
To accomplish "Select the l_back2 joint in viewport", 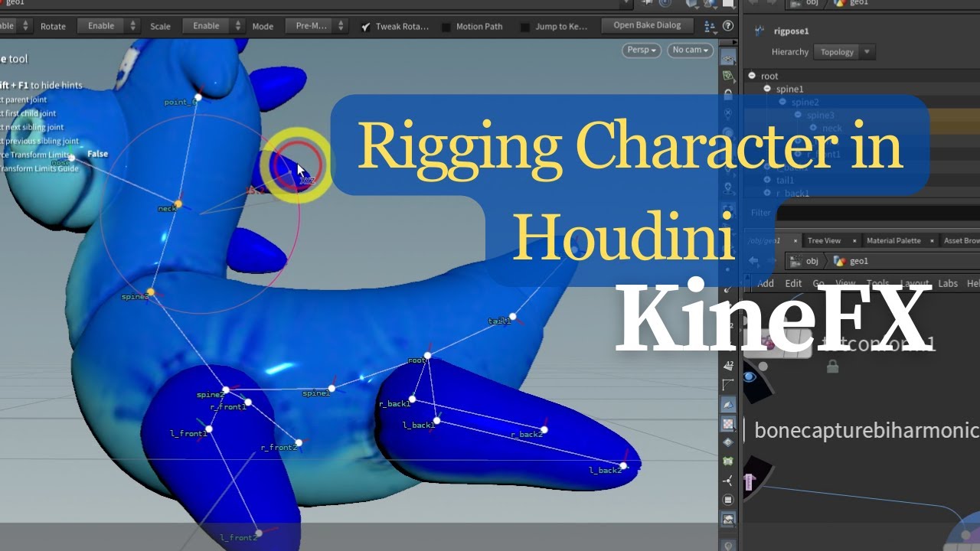I will coord(624,465).
